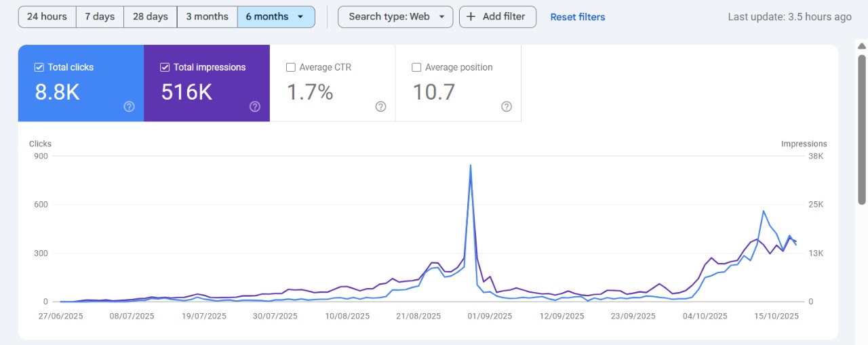Uncheck the Total clicks checkbox
The image size is (868, 345).
[x=39, y=68]
